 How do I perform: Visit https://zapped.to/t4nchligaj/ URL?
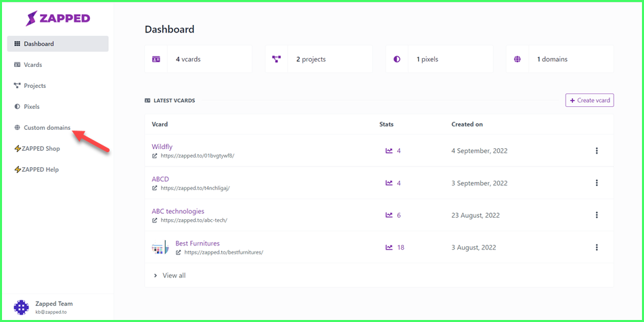coord(195,188)
